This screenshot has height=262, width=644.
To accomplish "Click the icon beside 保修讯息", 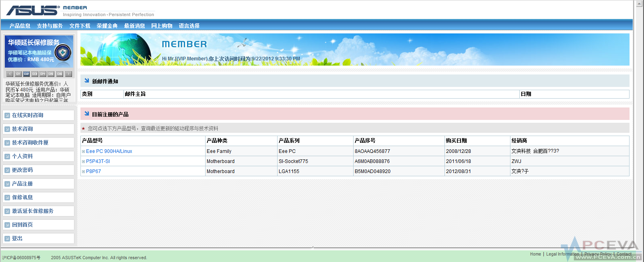I will pos(7,198).
